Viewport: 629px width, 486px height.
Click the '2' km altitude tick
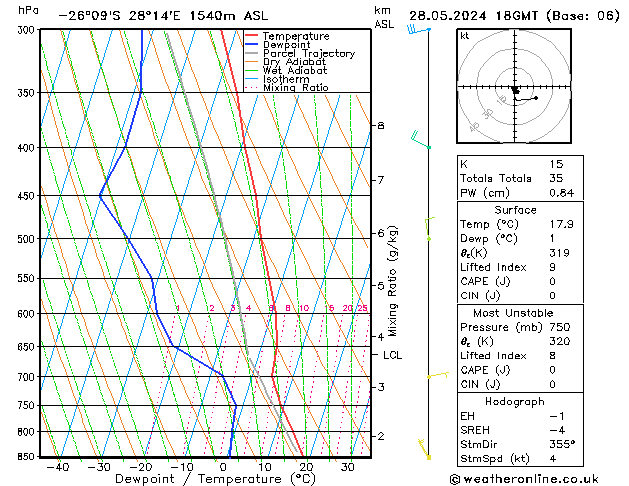click(381, 436)
